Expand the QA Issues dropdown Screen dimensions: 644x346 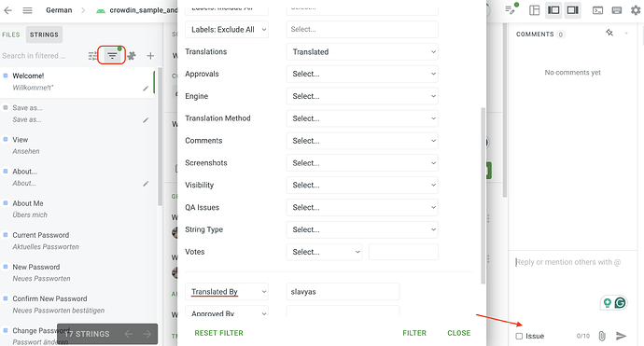point(362,207)
